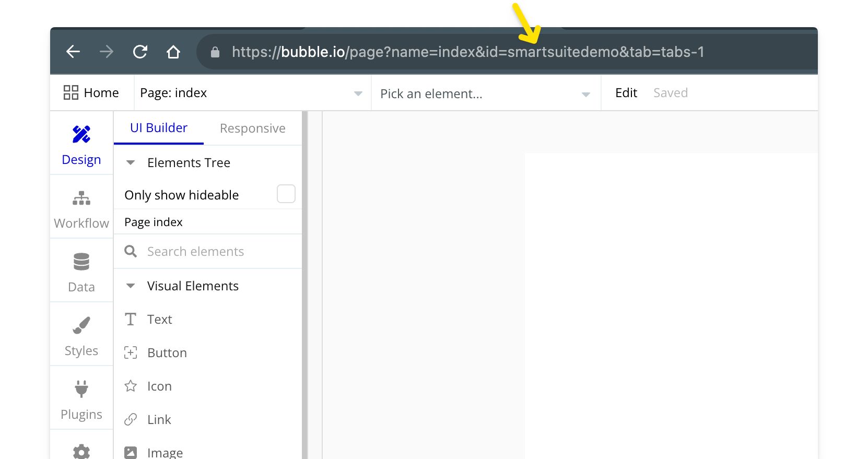The height and width of the screenshot is (459, 868).
Task: Open the Styles section
Action: [81, 336]
